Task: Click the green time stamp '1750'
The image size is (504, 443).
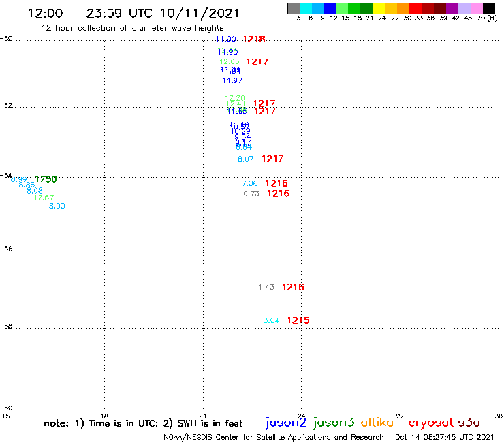Action: coord(46,179)
